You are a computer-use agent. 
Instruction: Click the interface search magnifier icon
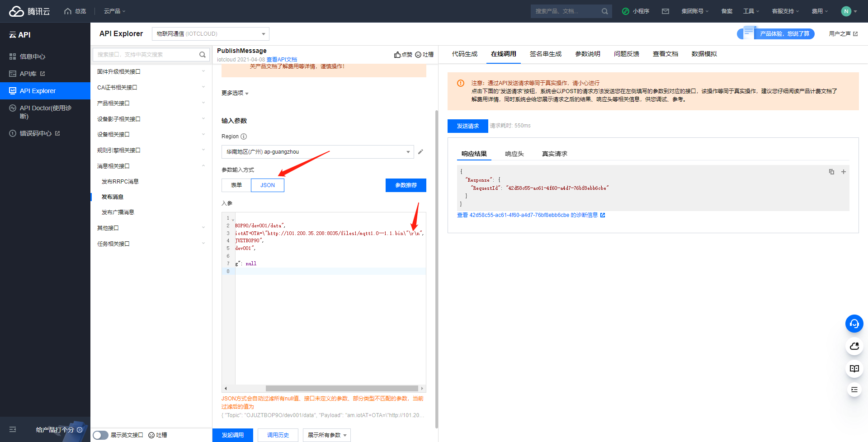point(203,55)
